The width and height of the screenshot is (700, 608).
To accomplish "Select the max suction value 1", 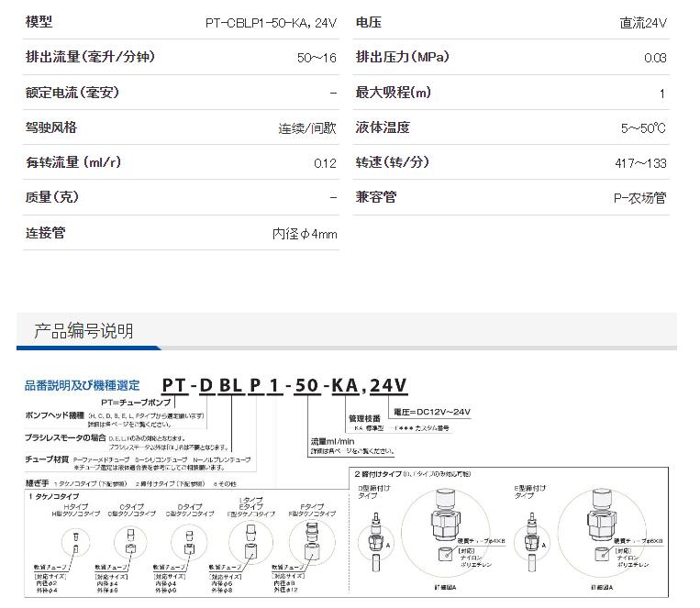I will 662,94.
